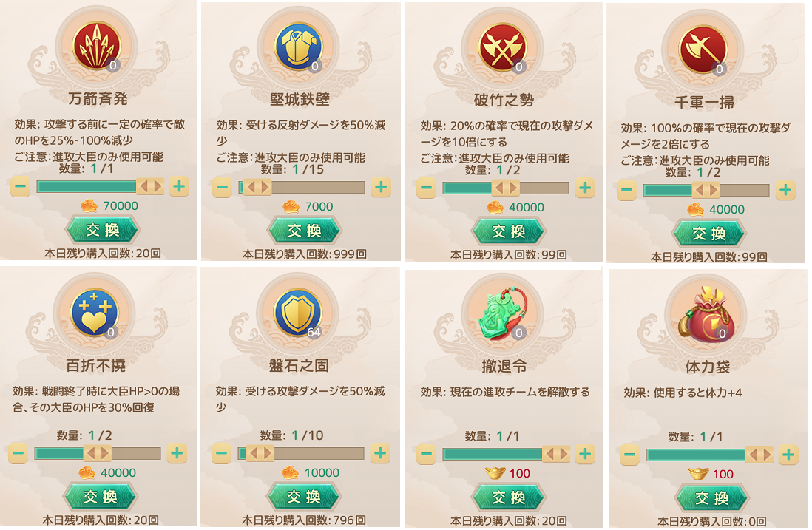
Task: Decrease quantity of 百折不撓 with minus
Action: [x=18, y=453]
